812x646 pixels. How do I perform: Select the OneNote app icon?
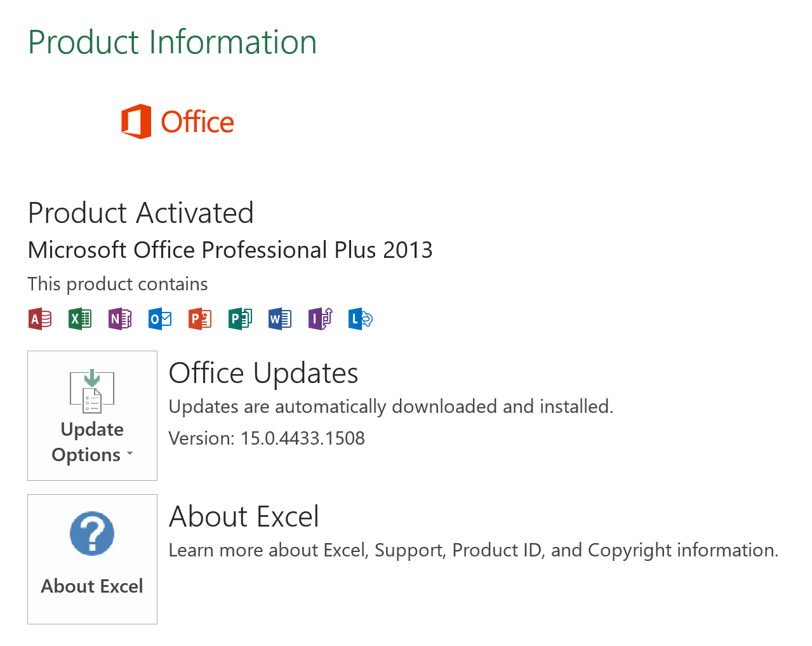[120, 319]
